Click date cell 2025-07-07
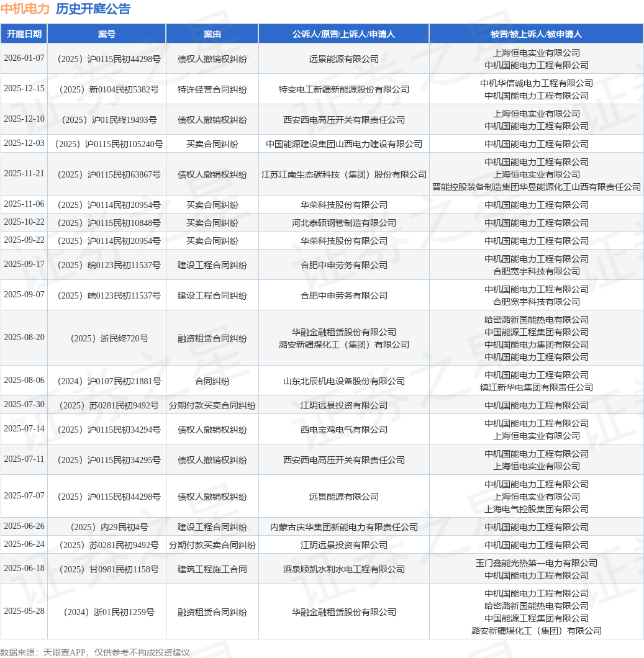The width and height of the screenshot is (644, 658). pyautogui.click(x=24, y=495)
